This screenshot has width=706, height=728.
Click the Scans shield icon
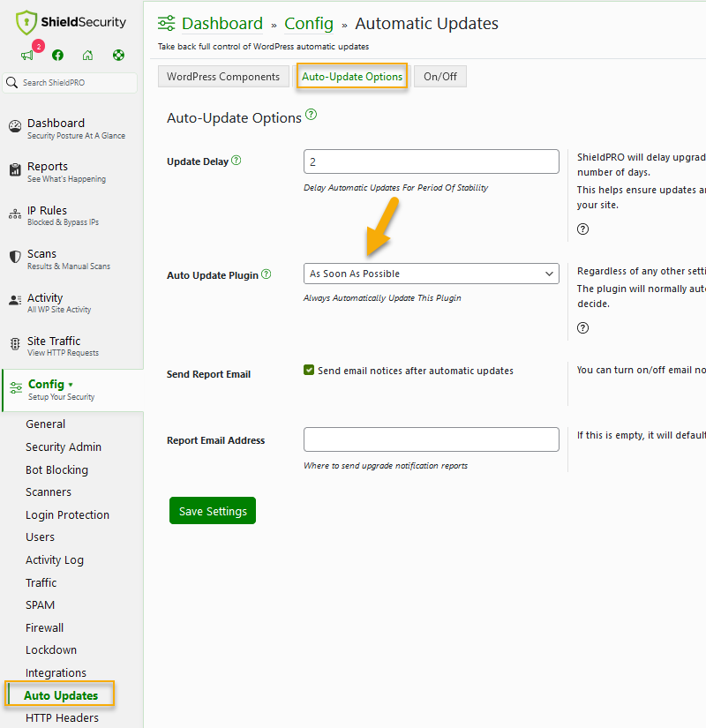coord(15,257)
